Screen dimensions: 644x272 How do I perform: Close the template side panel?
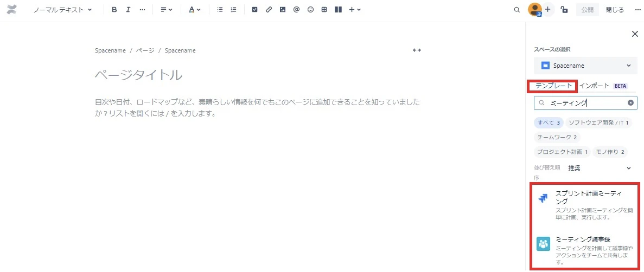(635, 34)
